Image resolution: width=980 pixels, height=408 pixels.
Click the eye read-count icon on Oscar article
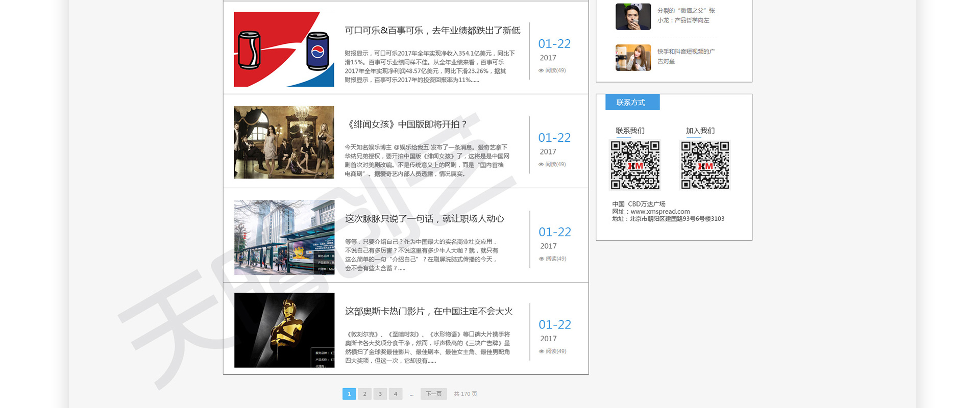(x=542, y=351)
